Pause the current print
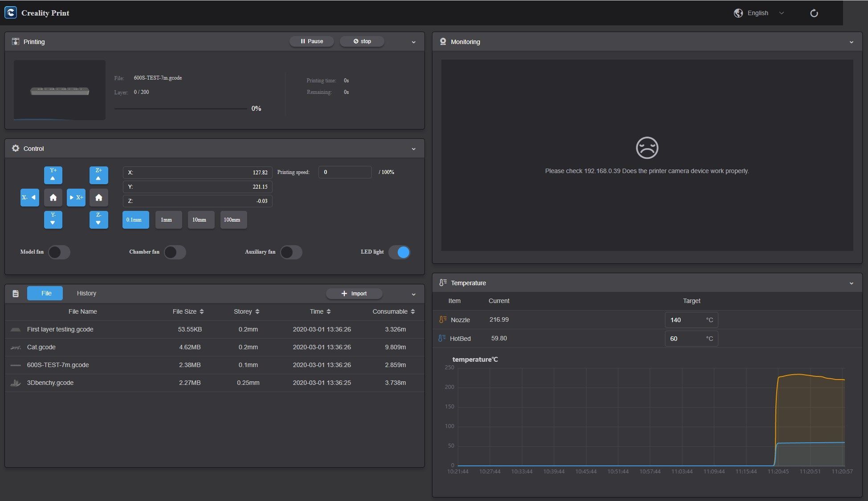 [x=311, y=41]
